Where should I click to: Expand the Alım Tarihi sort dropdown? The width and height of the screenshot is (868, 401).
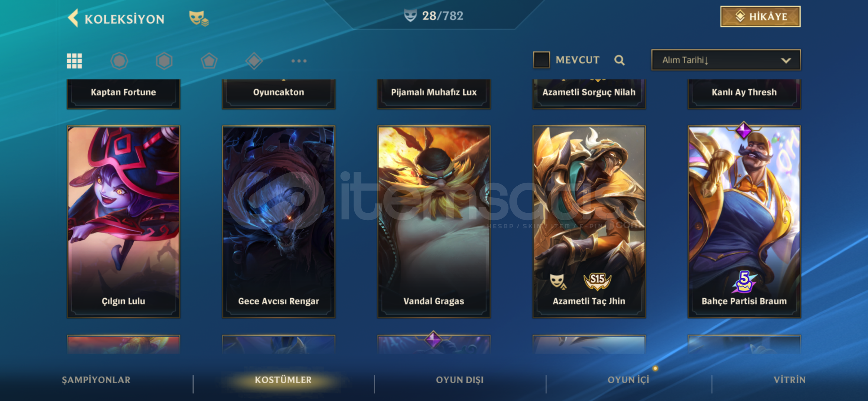(726, 60)
